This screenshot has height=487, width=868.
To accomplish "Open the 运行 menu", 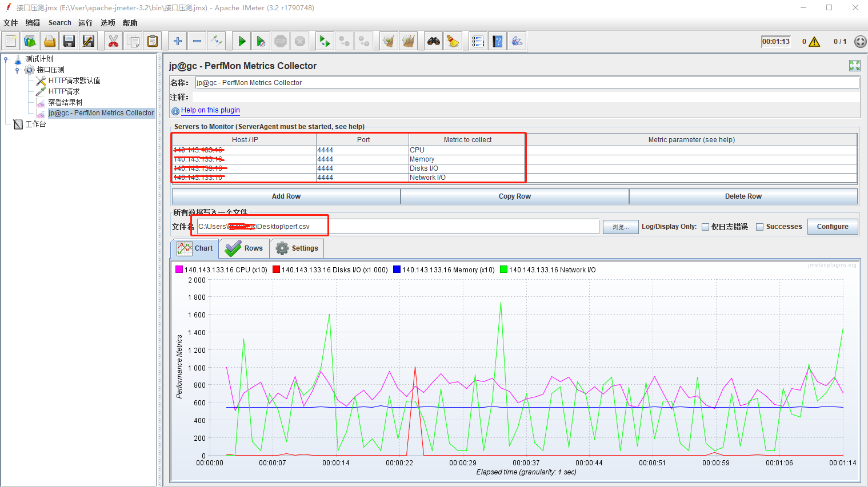I will coord(85,23).
